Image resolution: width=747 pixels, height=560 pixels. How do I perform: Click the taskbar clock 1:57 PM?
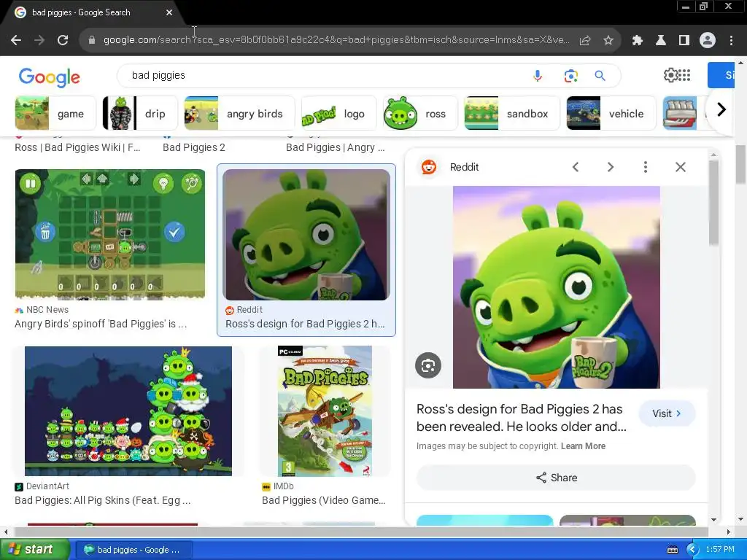[720, 550]
